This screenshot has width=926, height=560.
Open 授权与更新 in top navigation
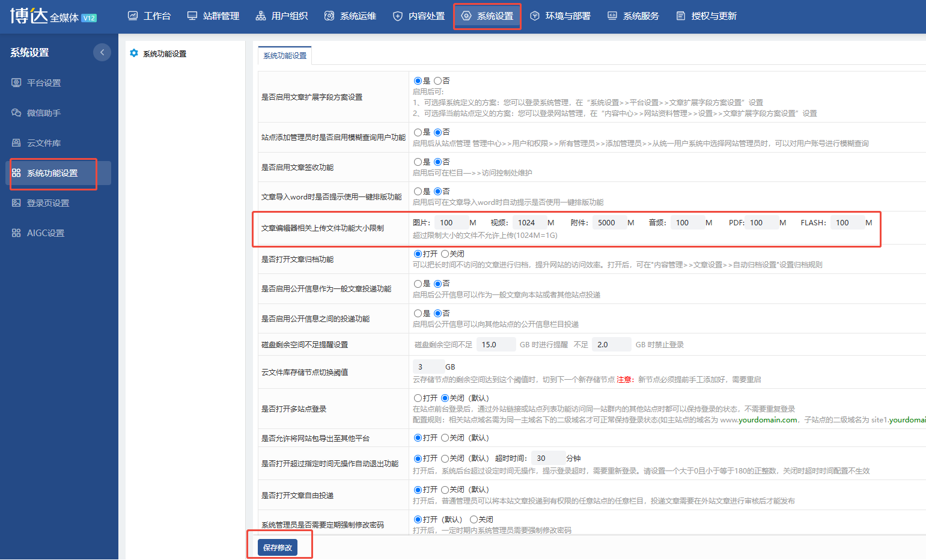pyautogui.click(x=706, y=16)
